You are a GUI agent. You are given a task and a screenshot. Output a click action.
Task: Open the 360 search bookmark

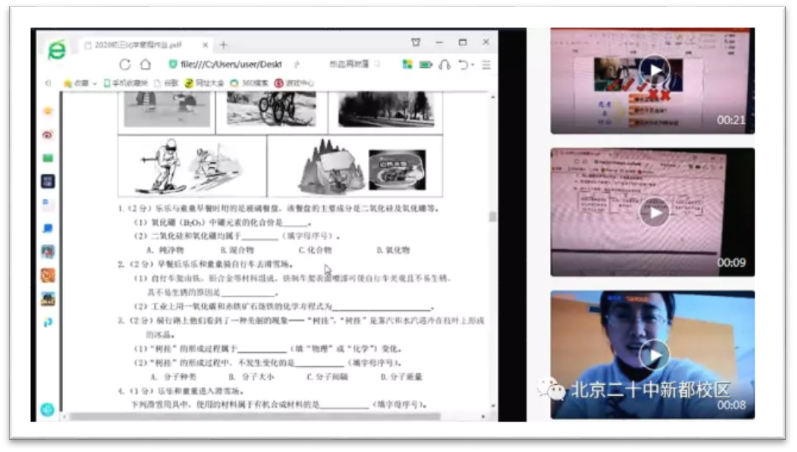(x=249, y=83)
